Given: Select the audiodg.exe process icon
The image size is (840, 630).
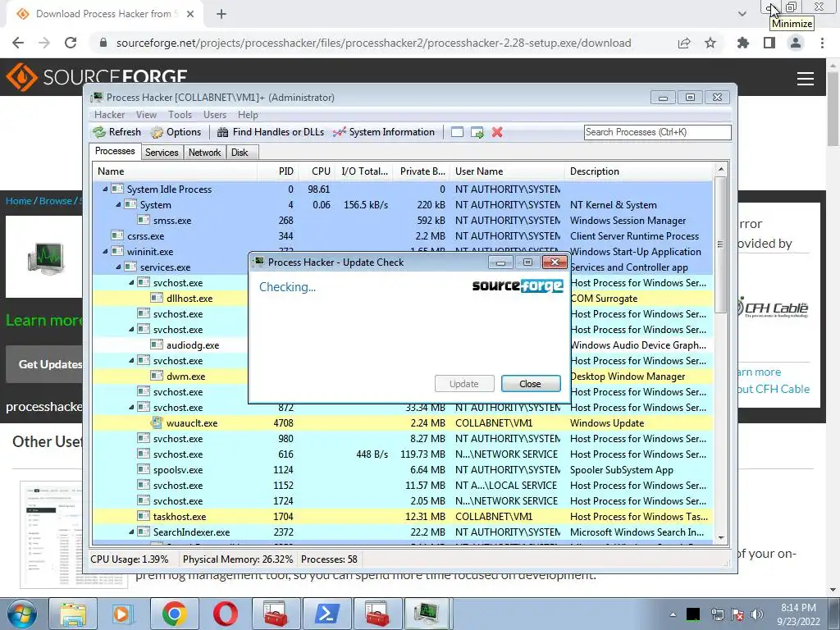Looking at the screenshot, I should pyautogui.click(x=157, y=345).
